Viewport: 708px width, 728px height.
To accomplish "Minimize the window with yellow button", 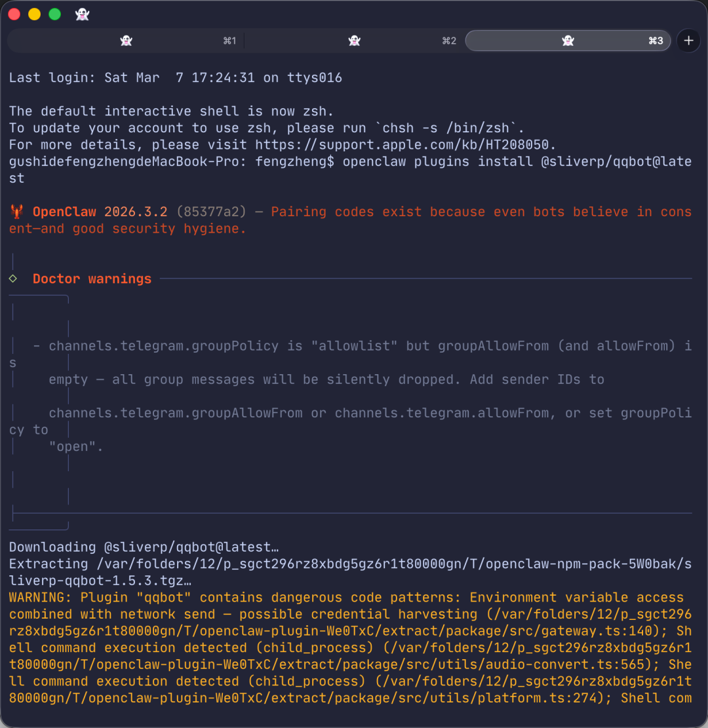I will (34, 14).
